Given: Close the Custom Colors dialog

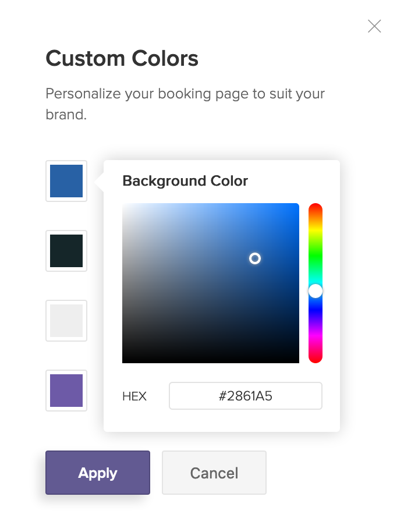Looking at the screenshot, I should [x=374, y=26].
